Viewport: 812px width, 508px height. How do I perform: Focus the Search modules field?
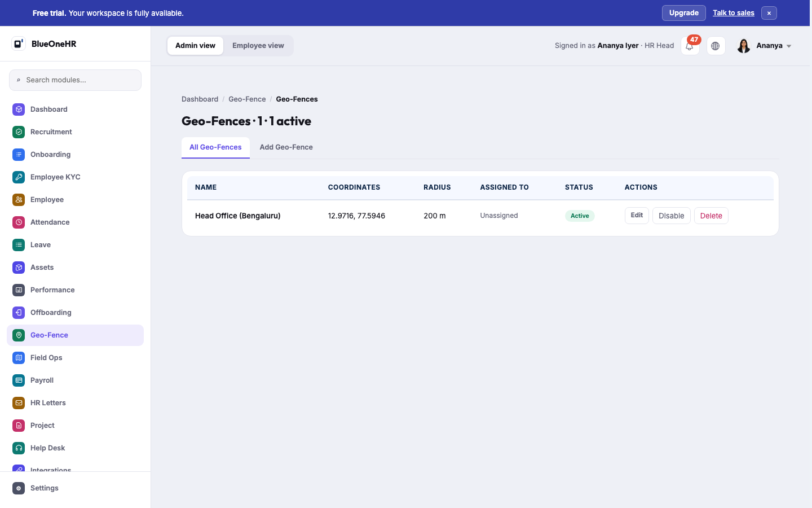[x=75, y=80]
